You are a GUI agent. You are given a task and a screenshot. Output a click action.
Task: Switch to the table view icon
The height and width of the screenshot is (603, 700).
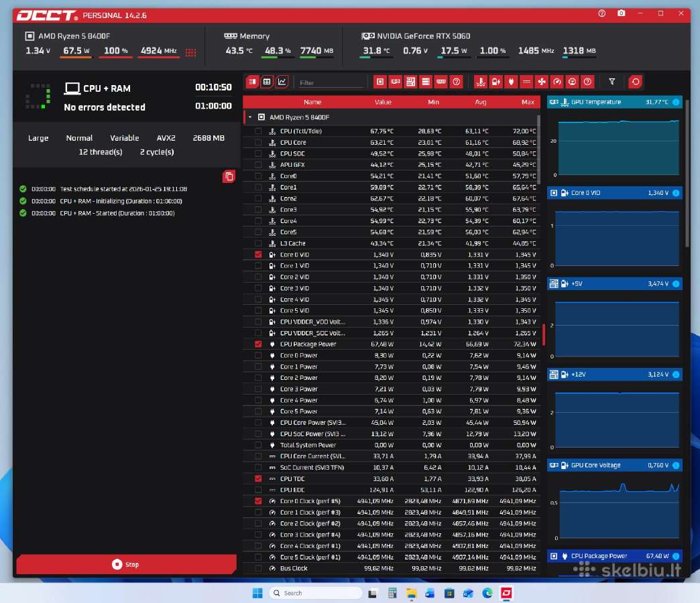point(267,82)
